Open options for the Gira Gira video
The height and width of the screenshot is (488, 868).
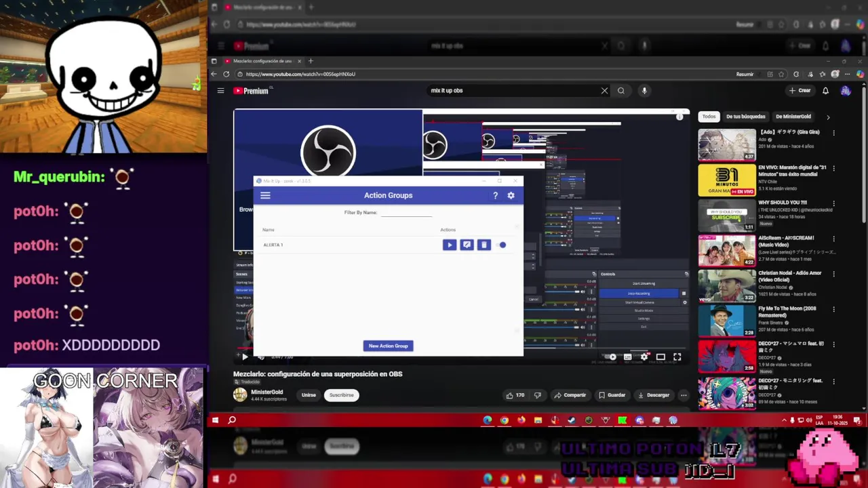click(x=833, y=133)
